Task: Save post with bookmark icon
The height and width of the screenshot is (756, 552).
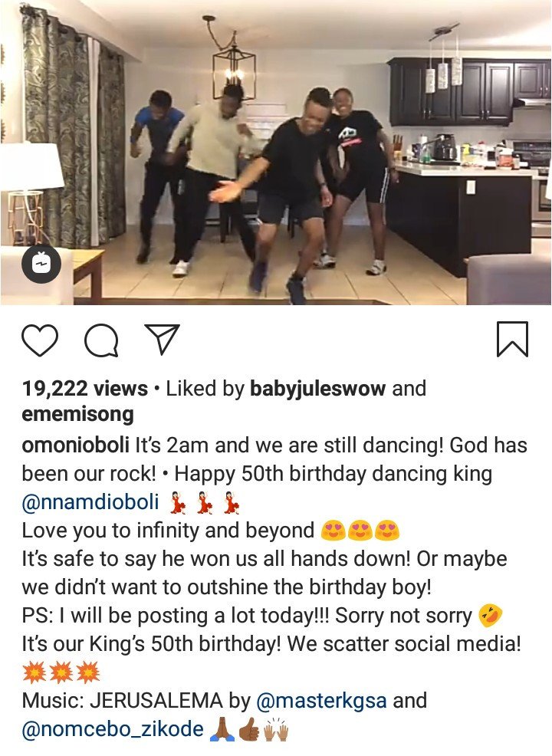Action: pyautogui.click(x=512, y=340)
